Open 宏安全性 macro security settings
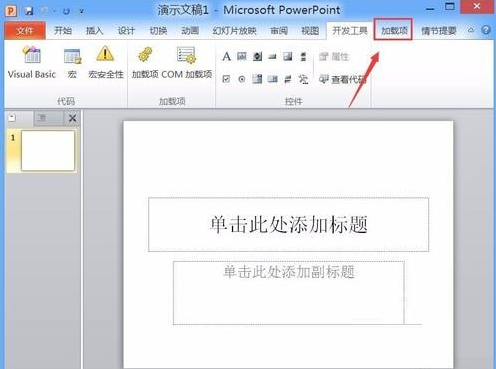This screenshot has width=496, height=369. click(x=106, y=63)
